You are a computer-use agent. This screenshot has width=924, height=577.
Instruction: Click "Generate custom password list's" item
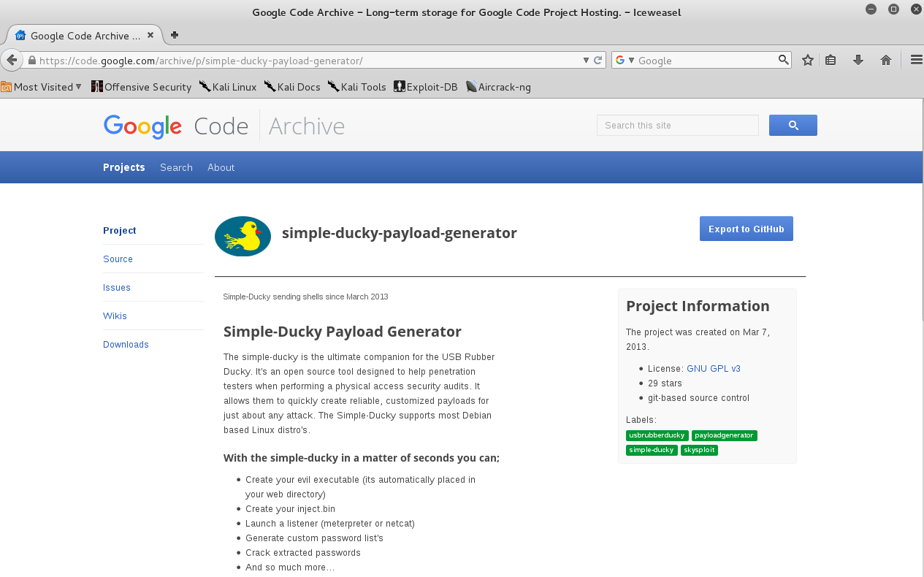point(314,538)
